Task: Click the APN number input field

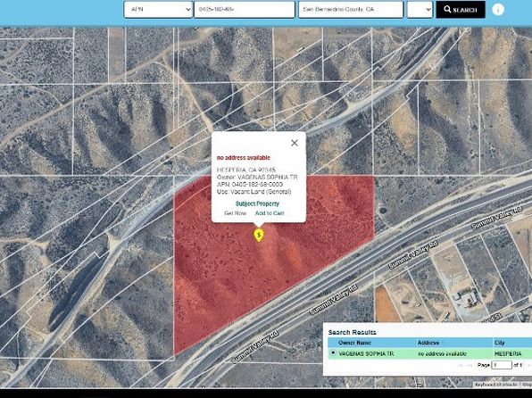Action: point(245,10)
